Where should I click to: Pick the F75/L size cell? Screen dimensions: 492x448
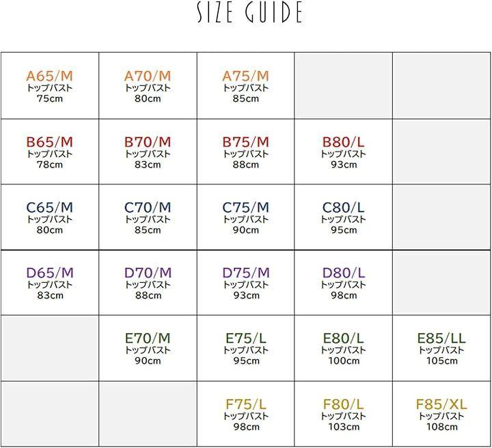click(x=246, y=414)
